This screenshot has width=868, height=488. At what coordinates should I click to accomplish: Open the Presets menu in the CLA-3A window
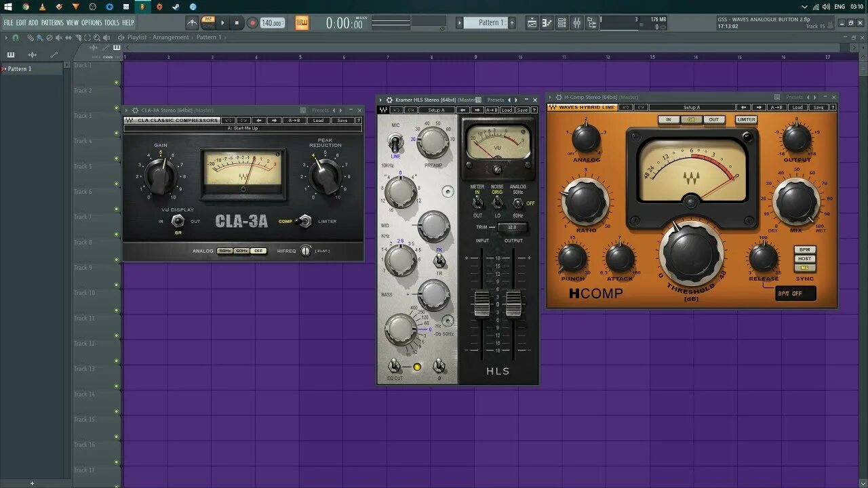tap(320, 110)
